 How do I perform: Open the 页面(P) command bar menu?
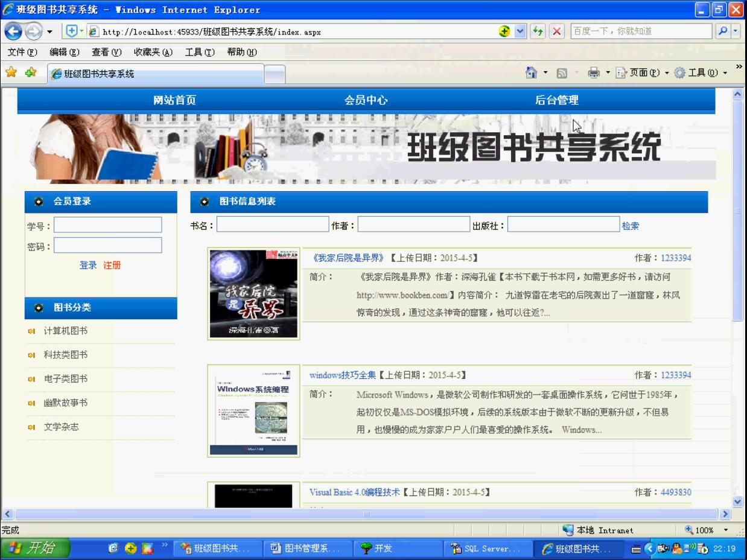point(642,73)
